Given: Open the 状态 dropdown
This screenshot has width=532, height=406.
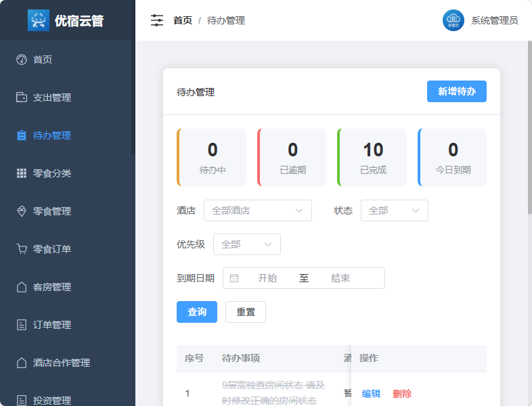Looking at the screenshot, I should coord(394,210).
